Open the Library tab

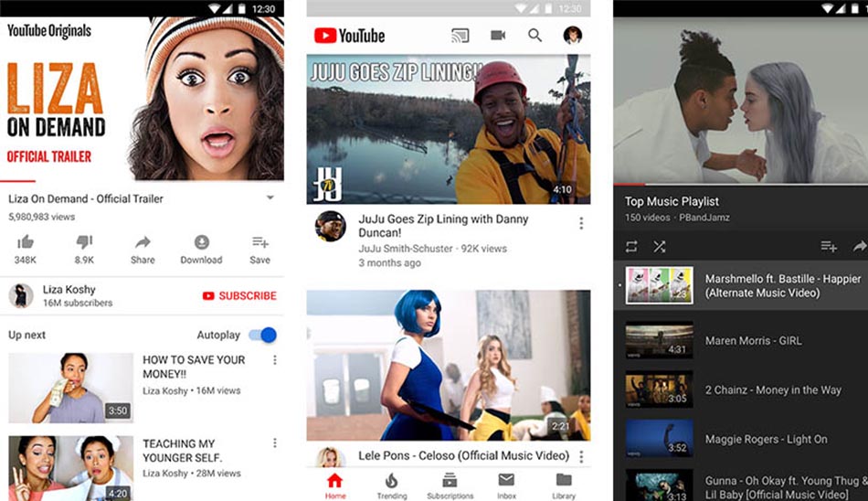[x=564, y=486]
